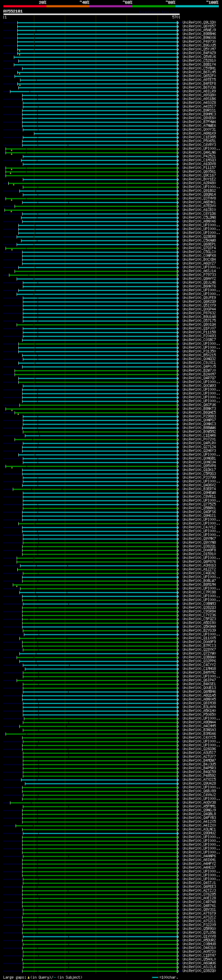
Task: Select the UniRef100_C4R748 label
Action: coord(199,902)
